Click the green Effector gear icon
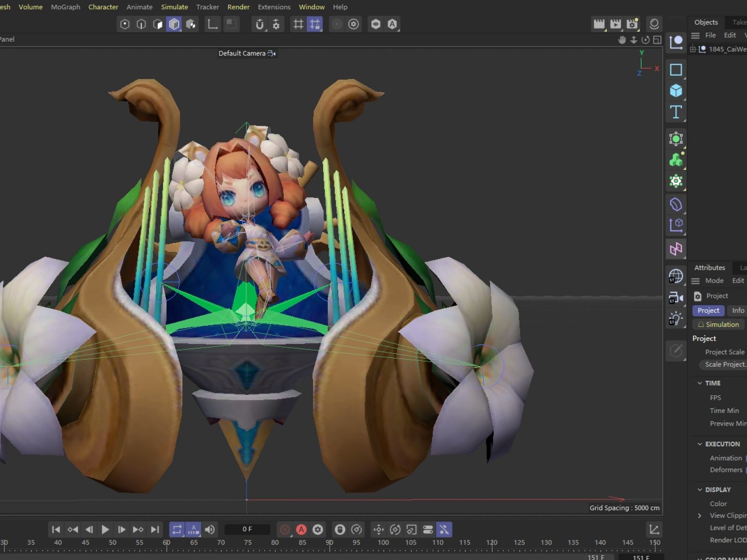Image resolution: width=747 pixels, height=560 pixels. [676, 181]
